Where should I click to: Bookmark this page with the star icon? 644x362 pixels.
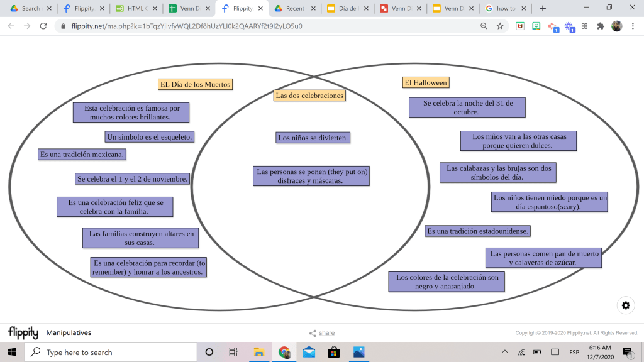(500, 26)
